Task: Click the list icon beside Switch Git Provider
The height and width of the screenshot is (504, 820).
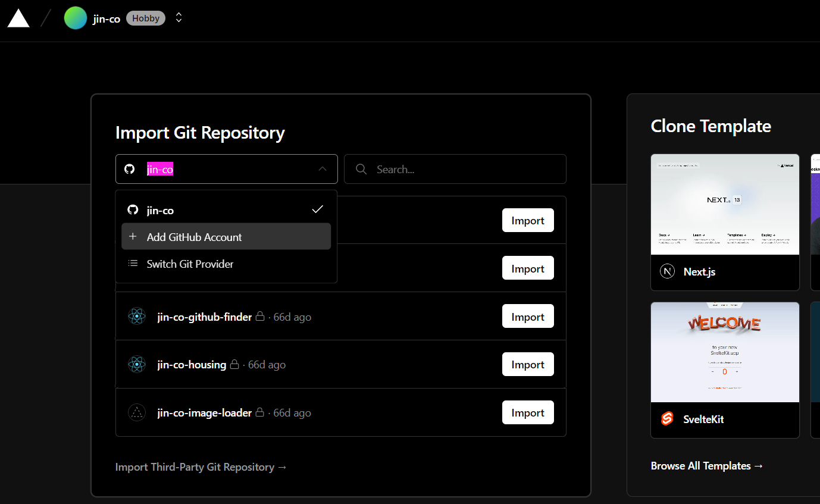Action: pos(133,264)
